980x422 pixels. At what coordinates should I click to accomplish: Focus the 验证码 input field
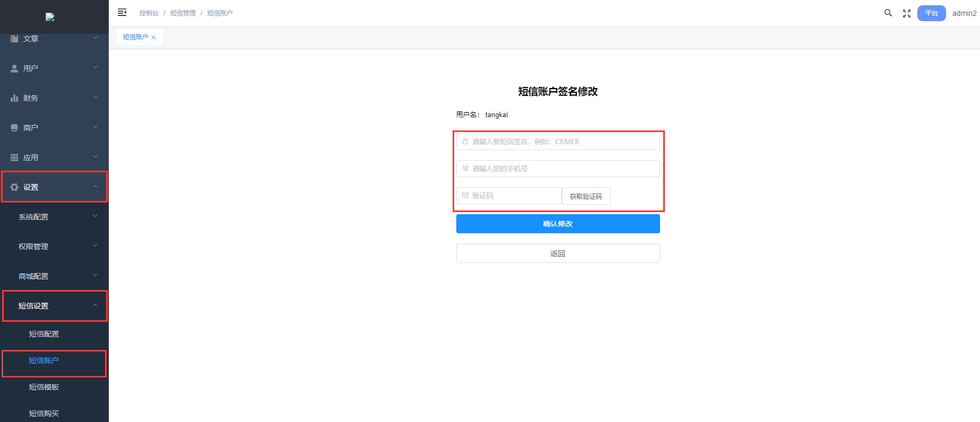click(x=509, y=196)
